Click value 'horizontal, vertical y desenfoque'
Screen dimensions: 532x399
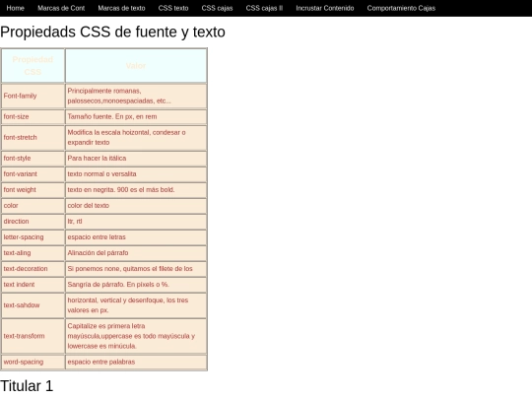coord(136,305)
